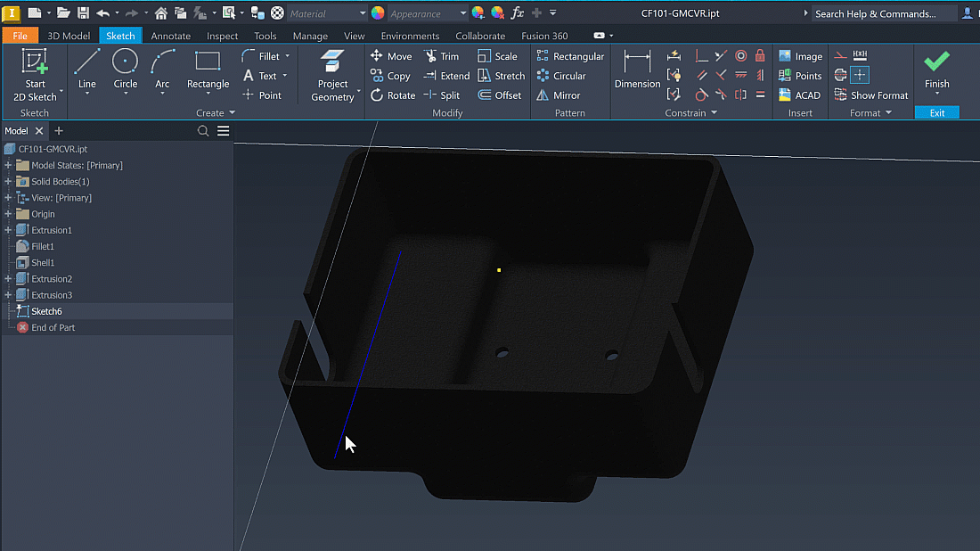
Task: Insert an ACAD file
Action: point(799,95)
